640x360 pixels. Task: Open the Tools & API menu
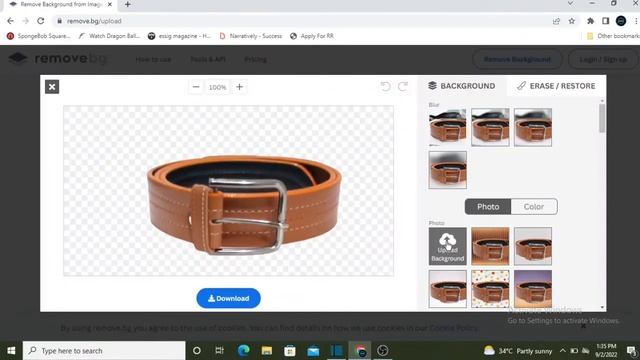pyautogui.click(x=208, y=60)
